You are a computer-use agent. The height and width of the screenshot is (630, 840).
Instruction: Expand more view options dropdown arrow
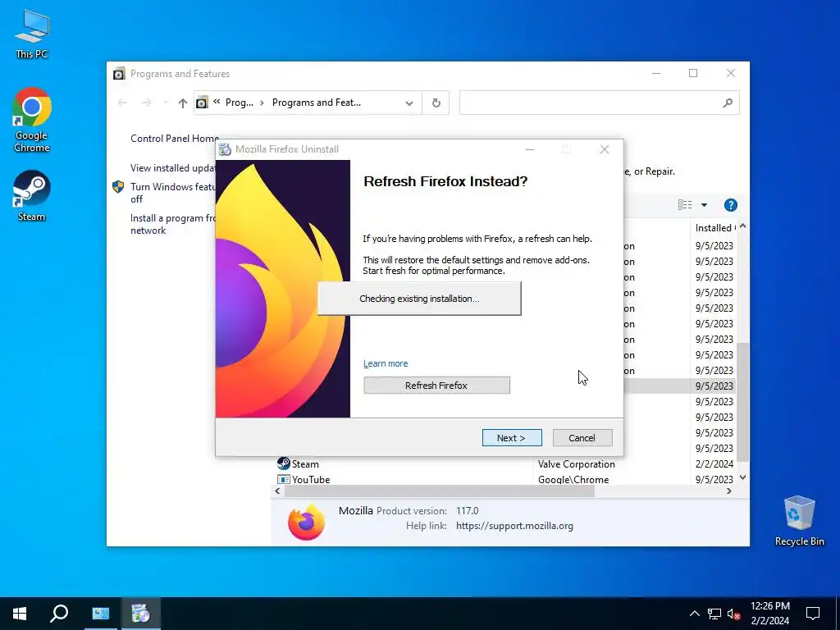tap(704, 204)
